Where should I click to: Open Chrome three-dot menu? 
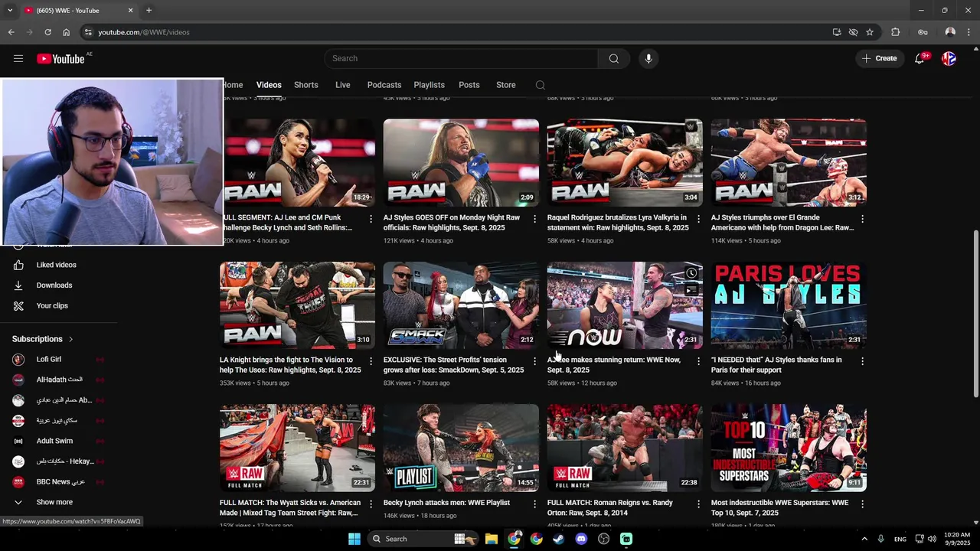point(969,32)
